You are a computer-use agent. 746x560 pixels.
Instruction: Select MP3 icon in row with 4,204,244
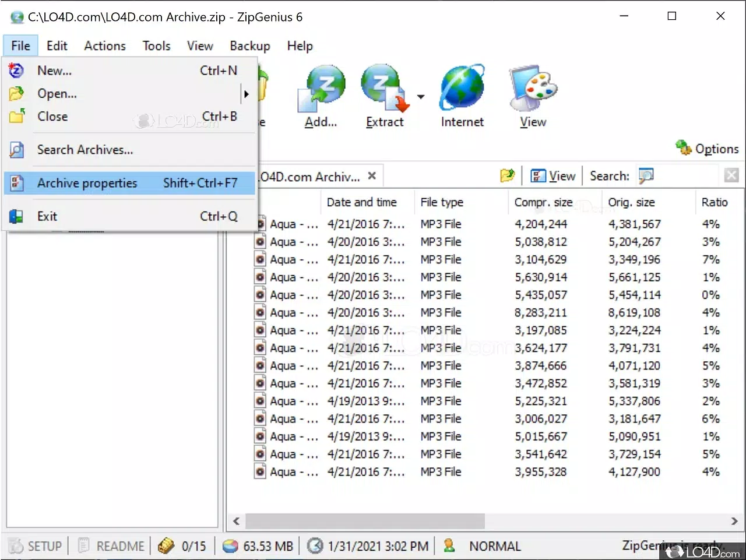tap(261, 224)
